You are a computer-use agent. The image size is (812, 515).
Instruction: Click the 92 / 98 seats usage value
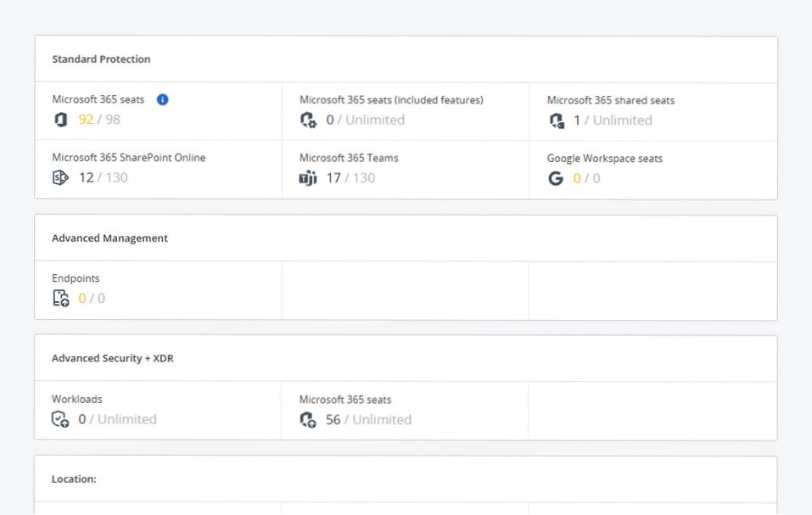(x=99, y=120)
